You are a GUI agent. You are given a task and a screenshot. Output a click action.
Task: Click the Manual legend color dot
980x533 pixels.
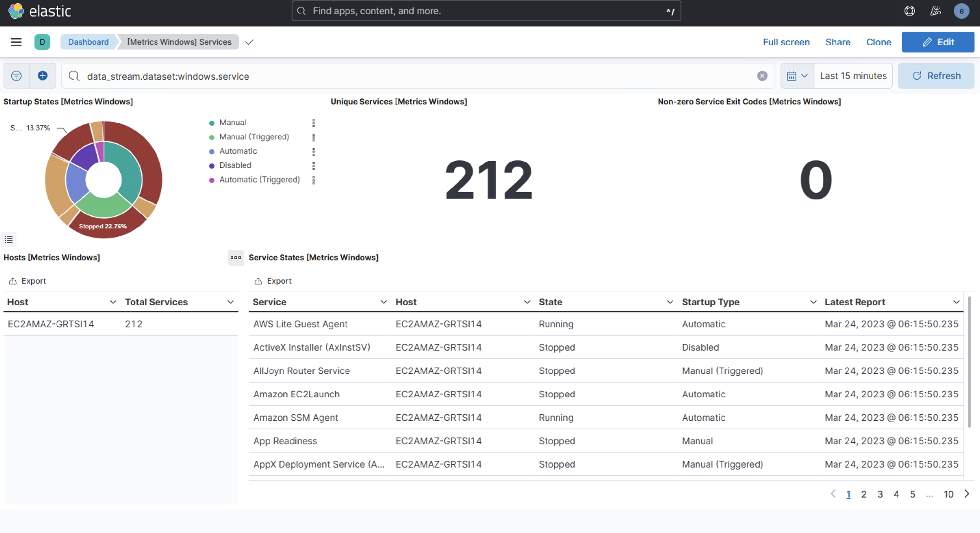[212, 123]
